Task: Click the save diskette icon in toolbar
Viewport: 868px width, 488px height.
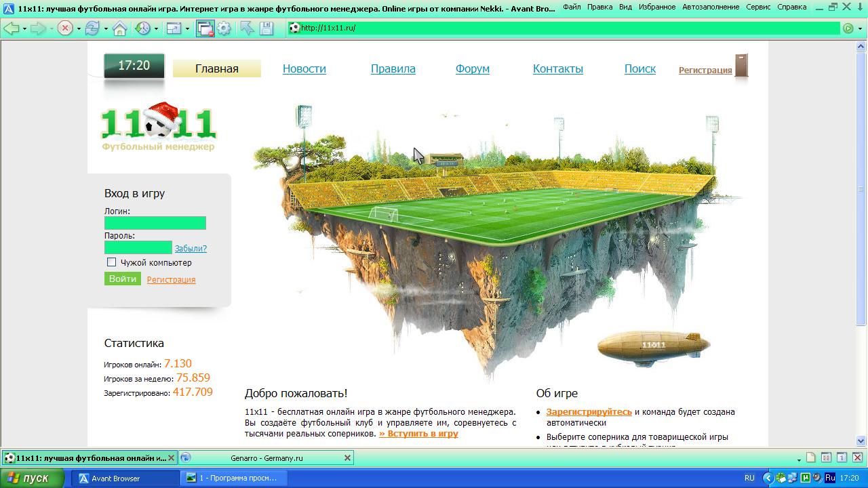Action: click(x=266, y=28)
